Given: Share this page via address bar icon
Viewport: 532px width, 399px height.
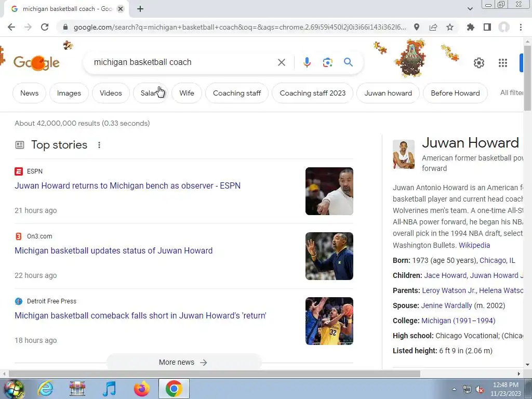Looking at the screenshot, I should pos(433,27).
